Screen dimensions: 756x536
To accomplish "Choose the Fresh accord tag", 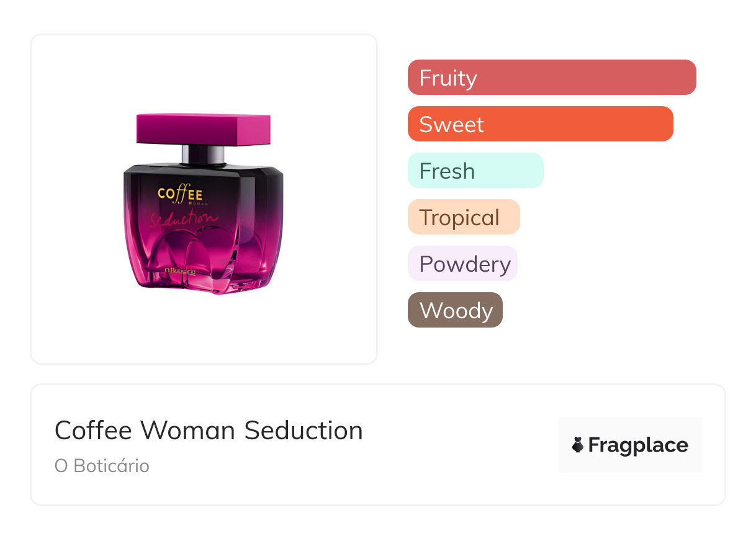I will coord(475,171).
